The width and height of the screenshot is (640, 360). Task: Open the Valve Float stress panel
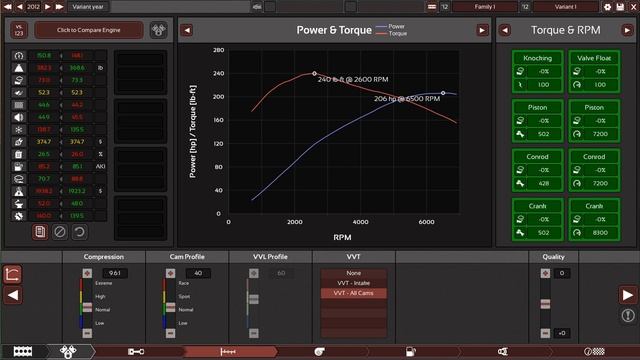pos(594,71)
